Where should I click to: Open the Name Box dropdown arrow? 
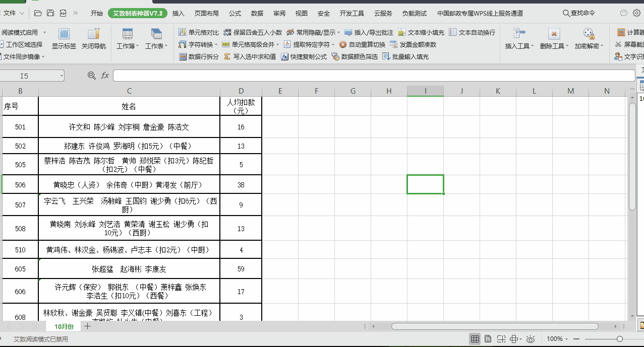(62, 76)
